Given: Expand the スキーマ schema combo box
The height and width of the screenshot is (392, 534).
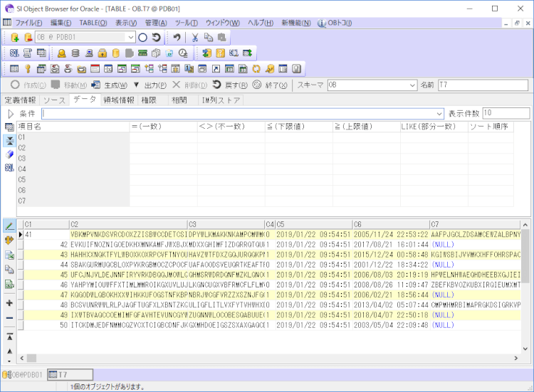Looking at the screenshot, I should [412, 85].
